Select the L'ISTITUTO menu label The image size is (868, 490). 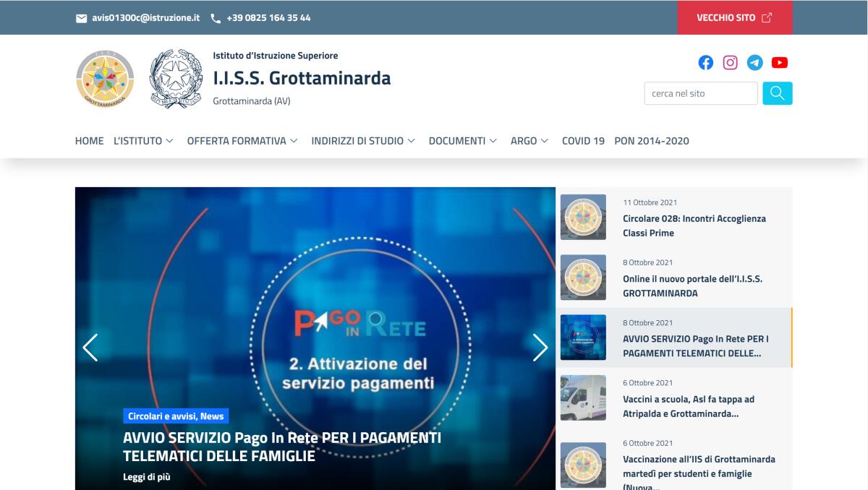coord(137,141)
